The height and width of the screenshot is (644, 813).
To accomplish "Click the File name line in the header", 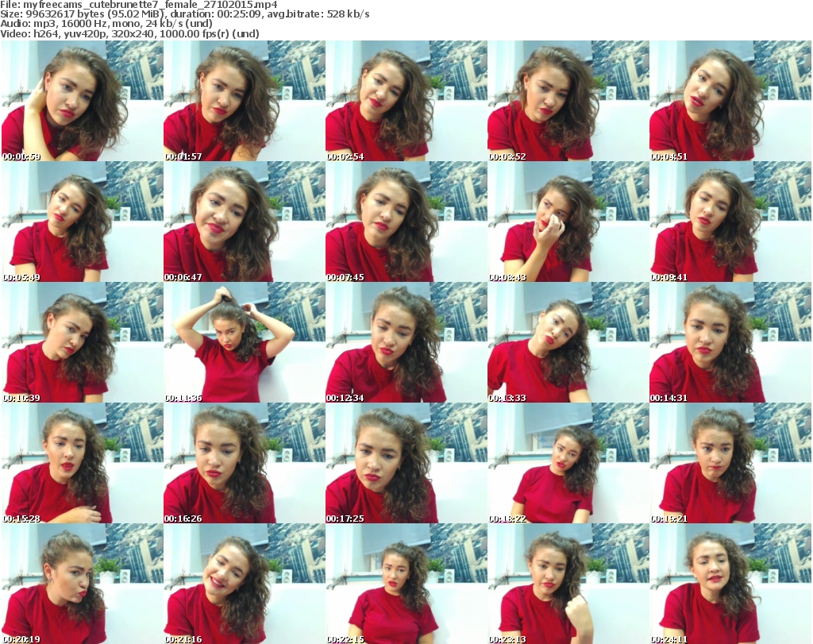I will pos(139,5).
